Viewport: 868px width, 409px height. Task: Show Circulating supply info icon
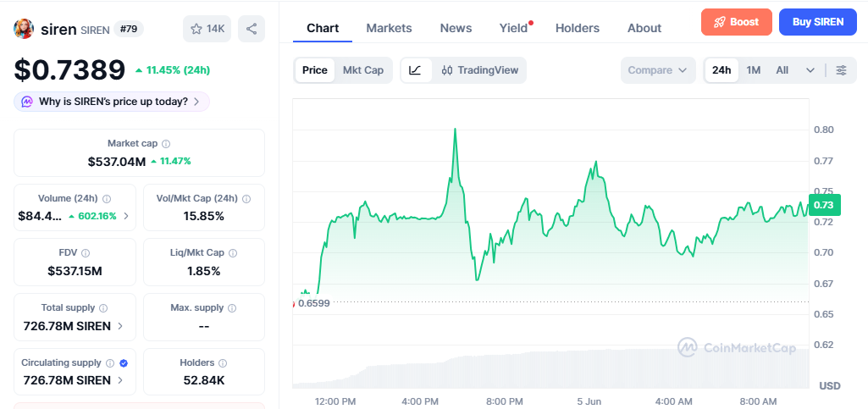[x=109, y=363]
